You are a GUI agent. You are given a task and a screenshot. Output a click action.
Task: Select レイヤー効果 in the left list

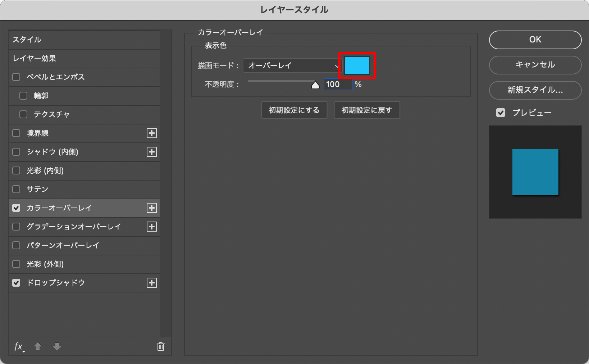pyautogui.click(x=84, y=58)
